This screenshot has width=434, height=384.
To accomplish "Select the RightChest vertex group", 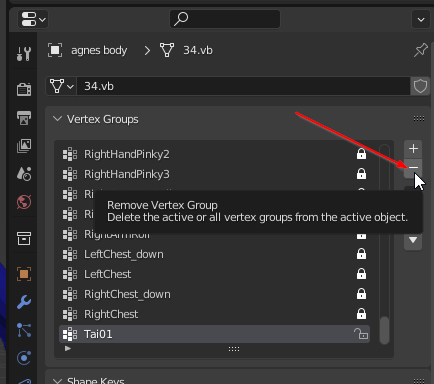I will [x=215, y=314].
